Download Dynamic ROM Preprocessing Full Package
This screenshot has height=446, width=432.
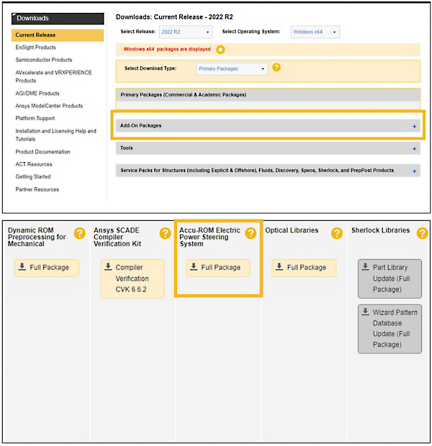(47, 268)
